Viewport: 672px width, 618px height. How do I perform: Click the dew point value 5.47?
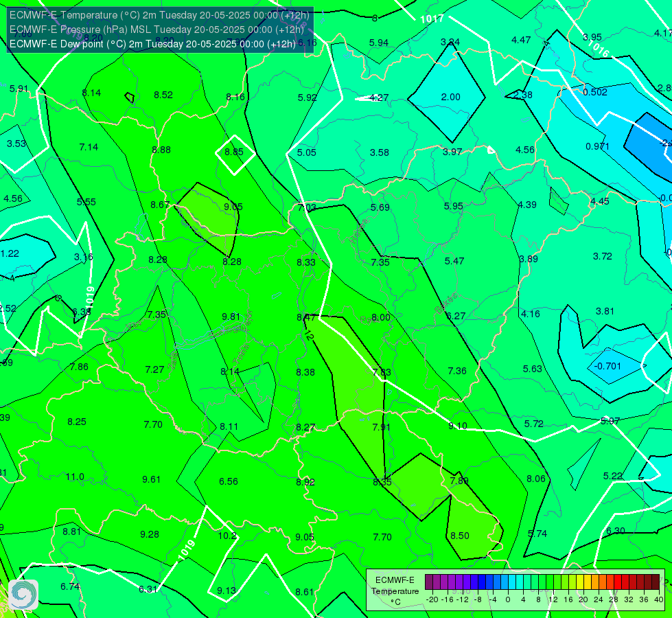(x=454, y=261)
